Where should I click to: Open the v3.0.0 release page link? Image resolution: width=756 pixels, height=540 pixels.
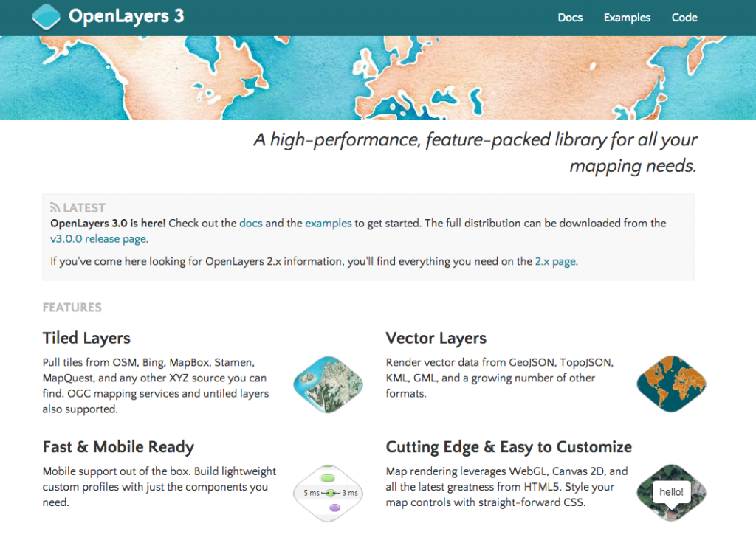[98, 239]
